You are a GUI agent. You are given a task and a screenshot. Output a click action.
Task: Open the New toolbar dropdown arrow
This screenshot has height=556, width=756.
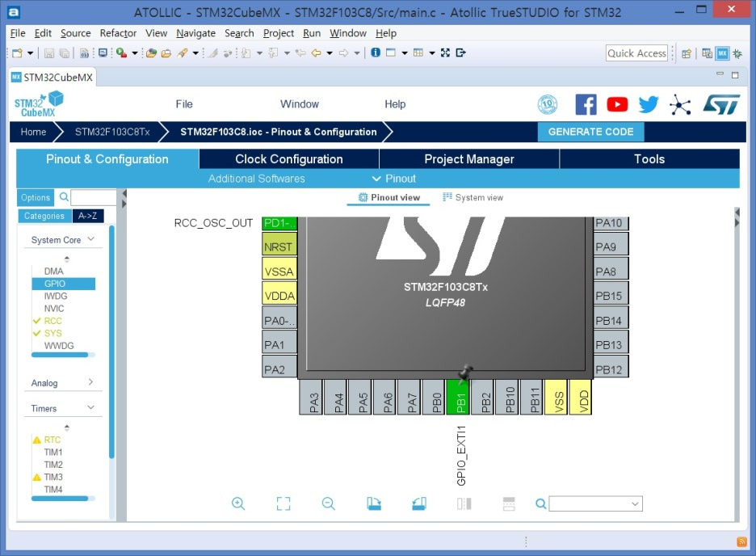coord(30,53)
